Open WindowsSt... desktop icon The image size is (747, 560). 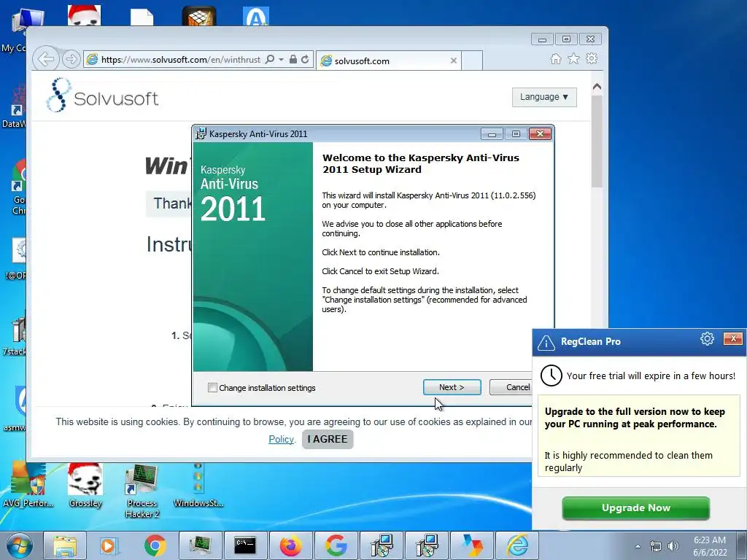click(x=198, y=486)
